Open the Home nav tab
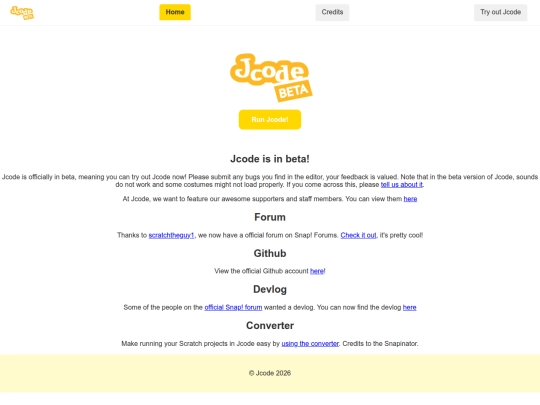The image size is (540, 405). click(175, 12)
